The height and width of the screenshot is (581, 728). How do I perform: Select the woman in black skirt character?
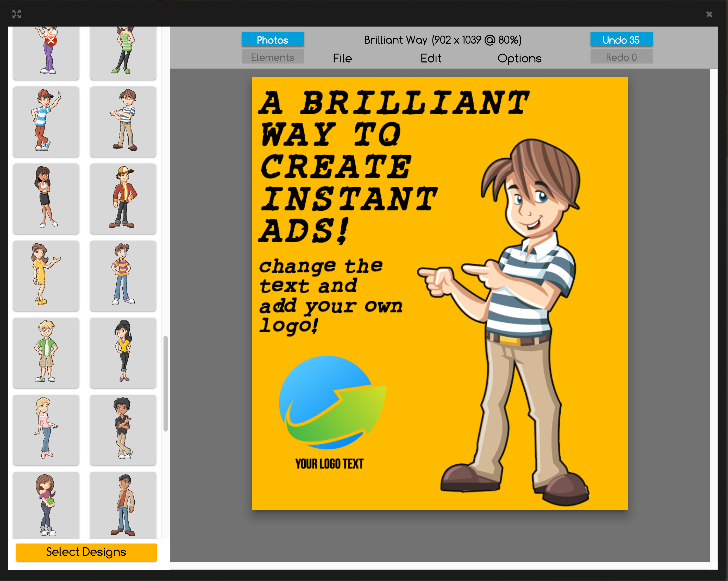click(x=46, y=199)
